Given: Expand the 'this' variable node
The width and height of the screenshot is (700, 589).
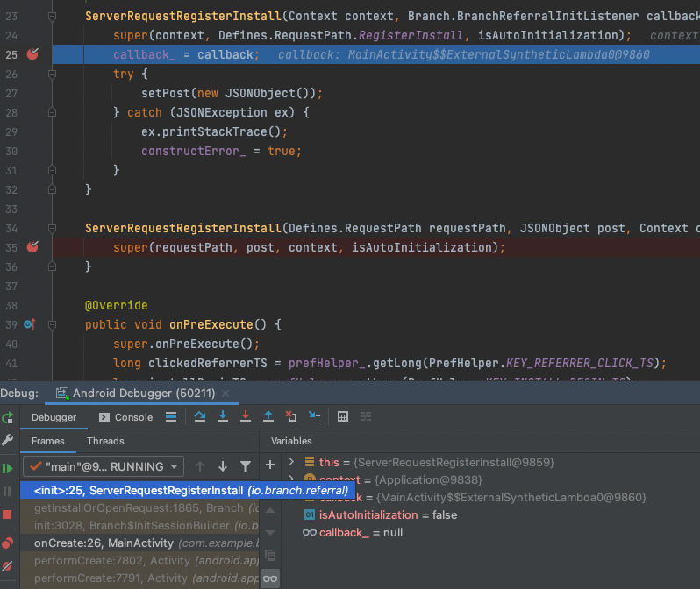Looking at the screenshot, I should 291,462.
